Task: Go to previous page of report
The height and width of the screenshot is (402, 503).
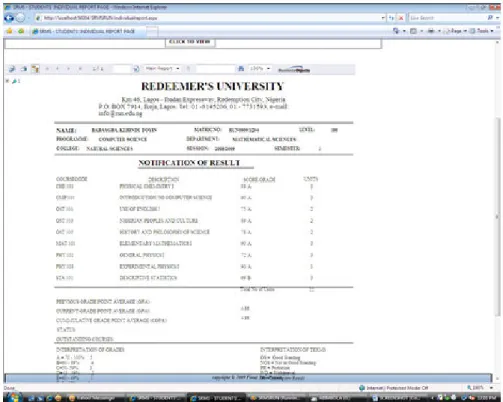Action: pos(57,69)
